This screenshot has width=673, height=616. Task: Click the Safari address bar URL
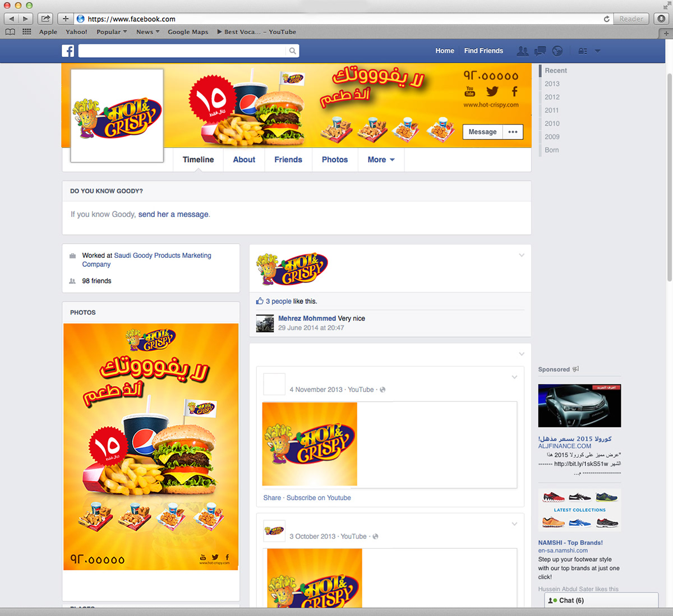pos(131,19)
